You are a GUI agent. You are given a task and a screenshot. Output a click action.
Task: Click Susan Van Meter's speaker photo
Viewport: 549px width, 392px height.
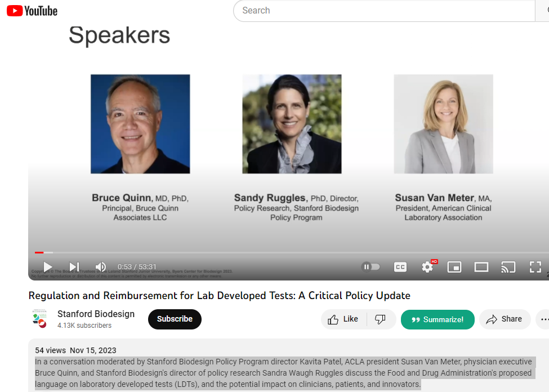(443, 124)
